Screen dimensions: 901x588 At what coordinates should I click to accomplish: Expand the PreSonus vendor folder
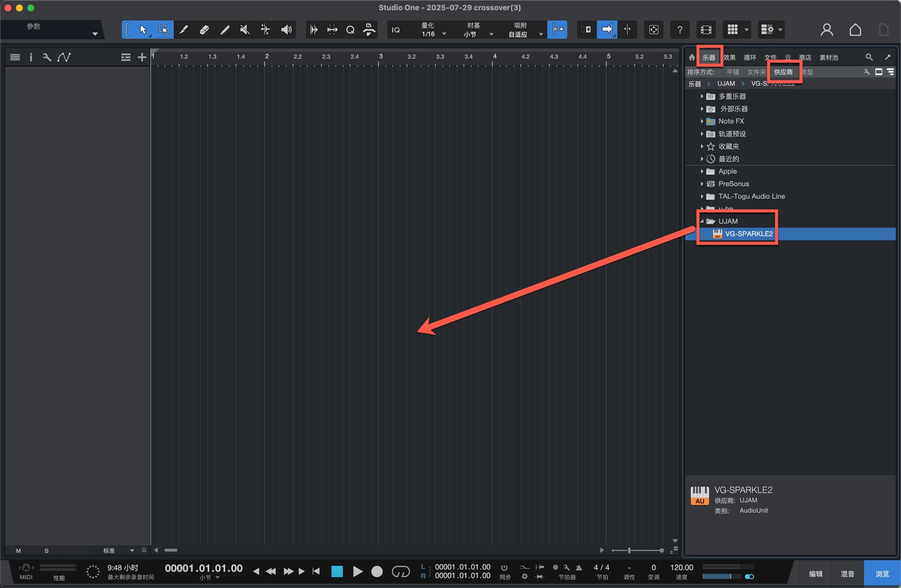tap(702, 184)
